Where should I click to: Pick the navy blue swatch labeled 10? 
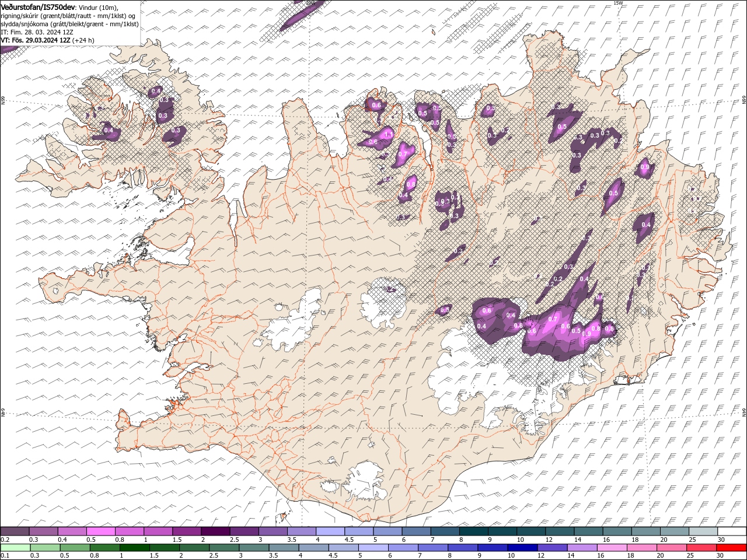click(x=522, y=548)
